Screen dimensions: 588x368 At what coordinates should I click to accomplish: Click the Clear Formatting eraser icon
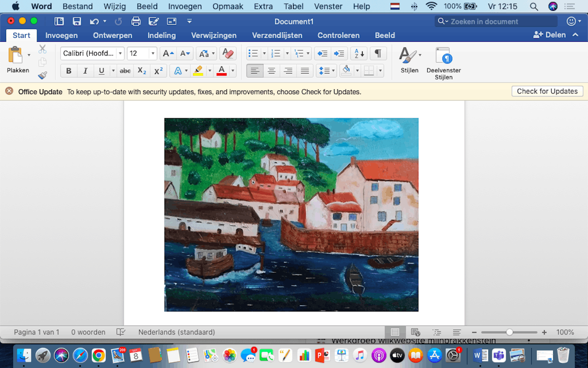point(227,53)
